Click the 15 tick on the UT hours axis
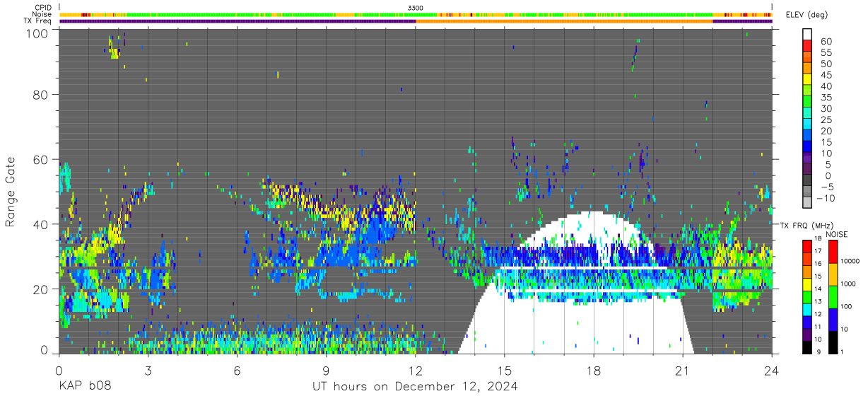868x401 pixels. pos(505,370)
